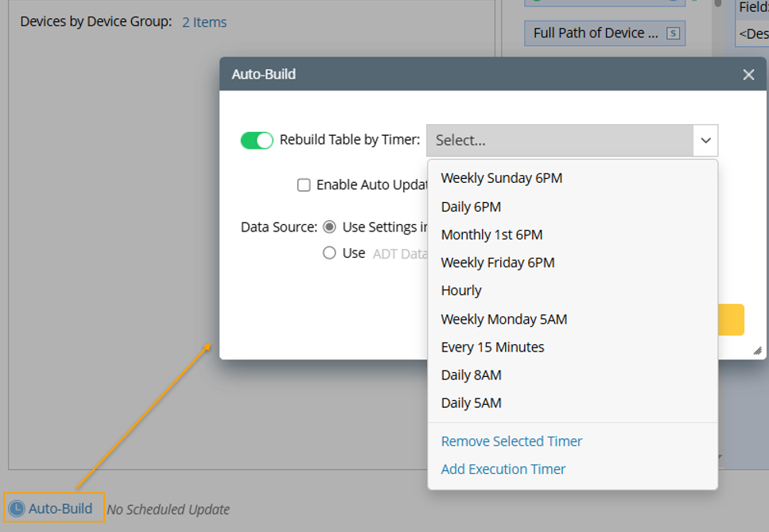Click Add Execution Timer link
The image size is (769, 532).
[503, 469]
